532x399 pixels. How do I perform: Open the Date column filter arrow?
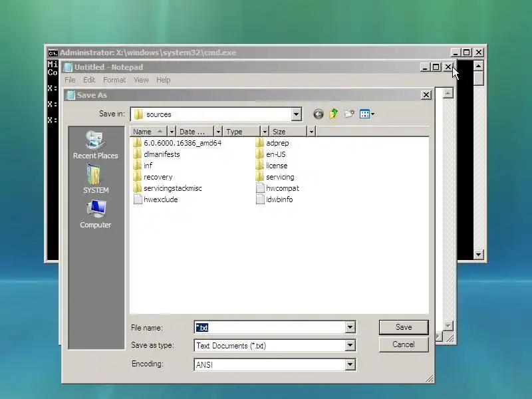(x=218, y=131)
